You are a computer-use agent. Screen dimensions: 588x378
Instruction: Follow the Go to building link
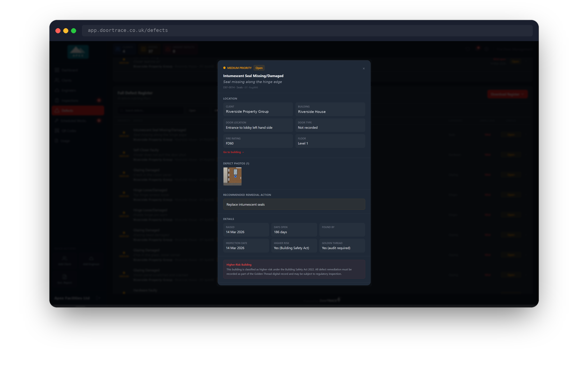coord(233,152)
